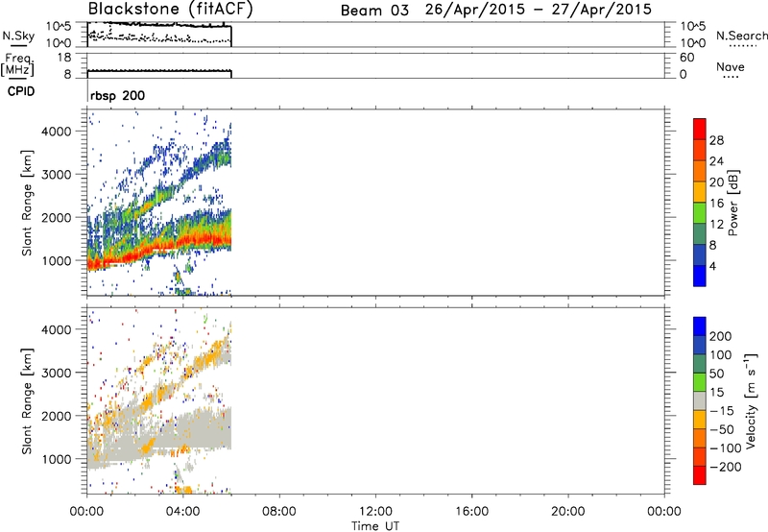
Task: Click the "4" label on Power color bar
Action: [712, 266]
